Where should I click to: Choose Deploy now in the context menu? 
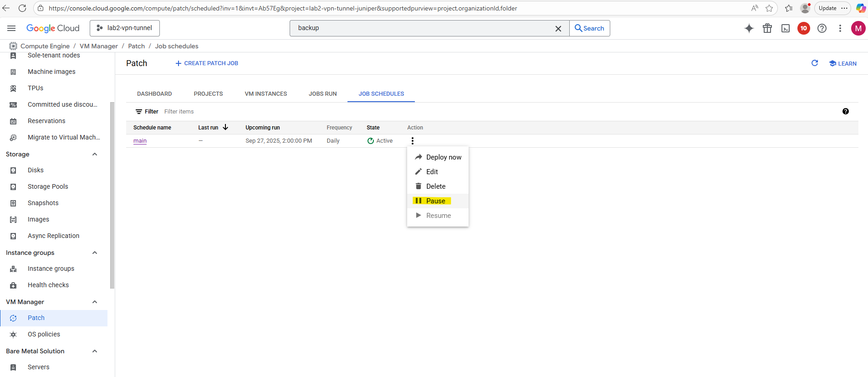443,157
